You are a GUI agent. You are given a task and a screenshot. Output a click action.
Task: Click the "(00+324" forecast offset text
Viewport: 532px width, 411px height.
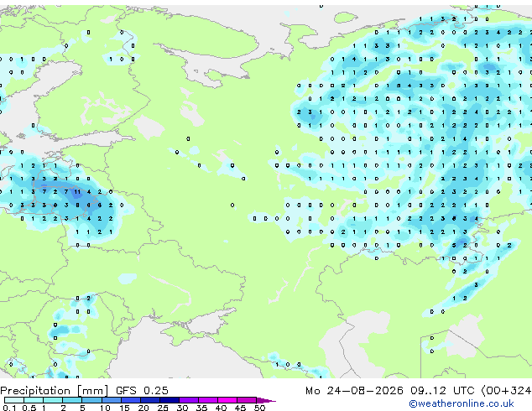(x=506, y=391)
